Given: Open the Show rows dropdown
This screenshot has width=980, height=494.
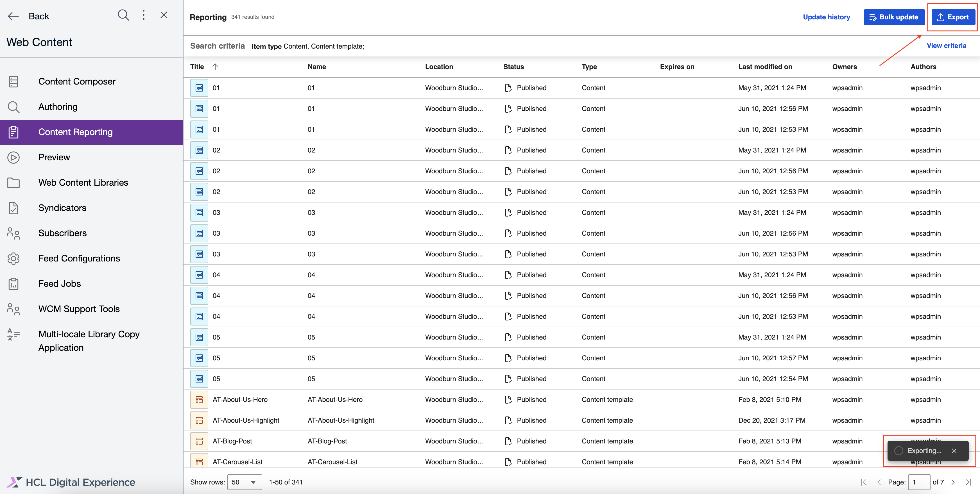Looking at the screenshot, I should point(244,482).
